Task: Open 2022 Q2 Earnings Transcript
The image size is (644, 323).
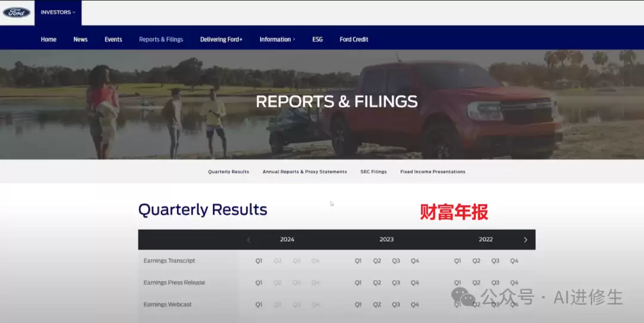Action: click(476, 261)
